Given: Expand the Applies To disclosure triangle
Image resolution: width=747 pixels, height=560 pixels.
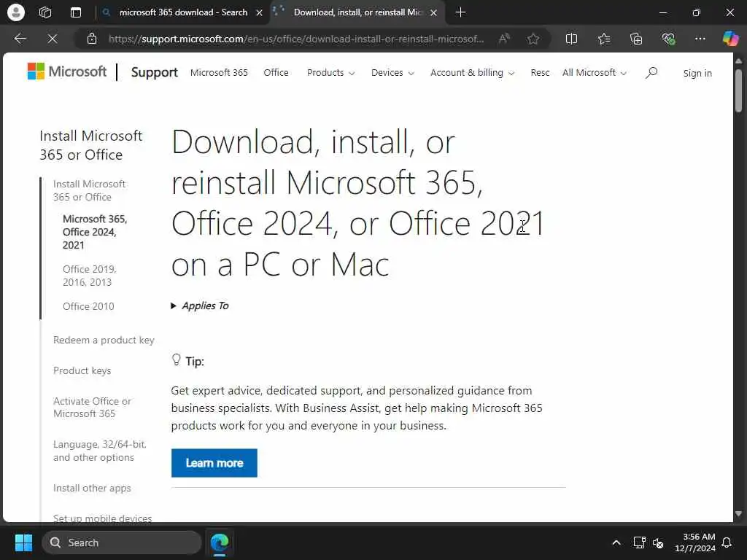Looking at the screenshot, I should (x=174, y=306).
